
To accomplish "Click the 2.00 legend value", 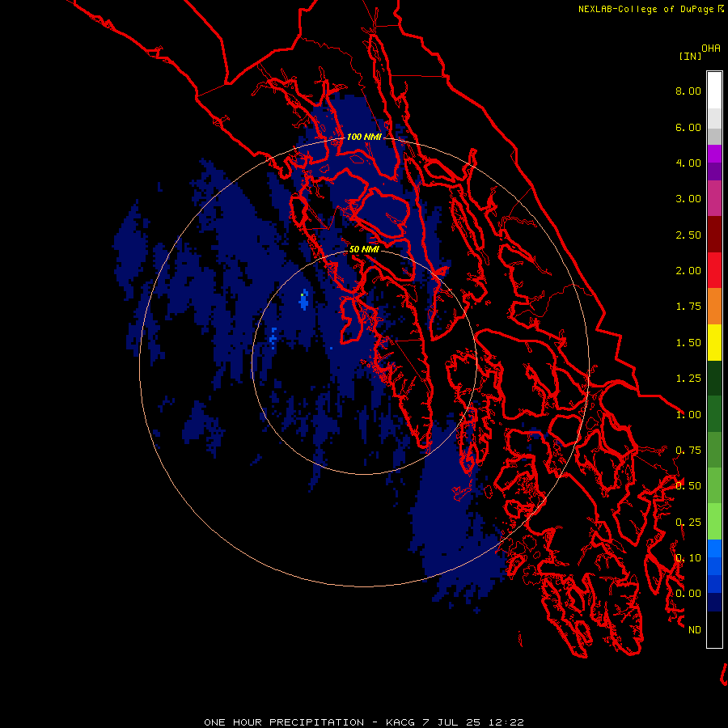I will pos(688,271).
